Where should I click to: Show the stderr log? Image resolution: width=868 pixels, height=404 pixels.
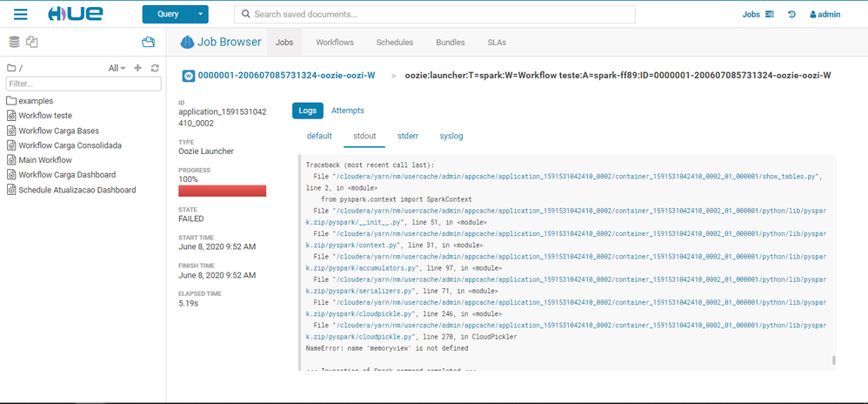408,136
